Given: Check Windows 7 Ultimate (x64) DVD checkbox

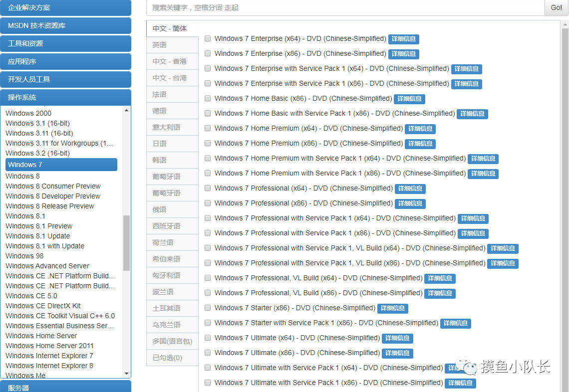Looking at the screenshot, I should point(208,338).
